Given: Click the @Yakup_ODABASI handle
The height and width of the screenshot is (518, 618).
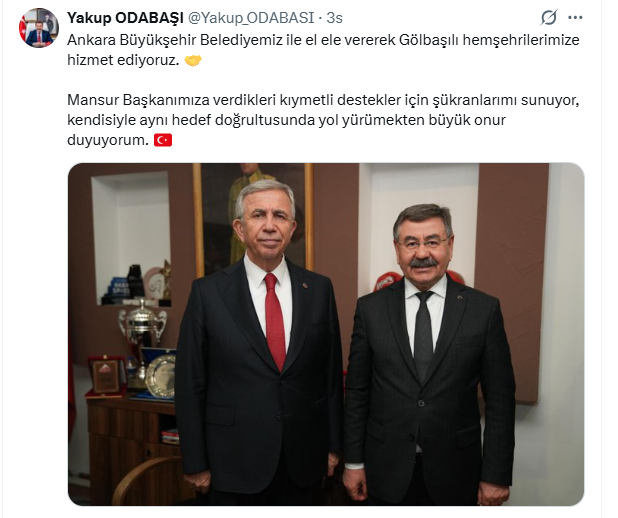Looking at the screenshot, I should (251, 18).
